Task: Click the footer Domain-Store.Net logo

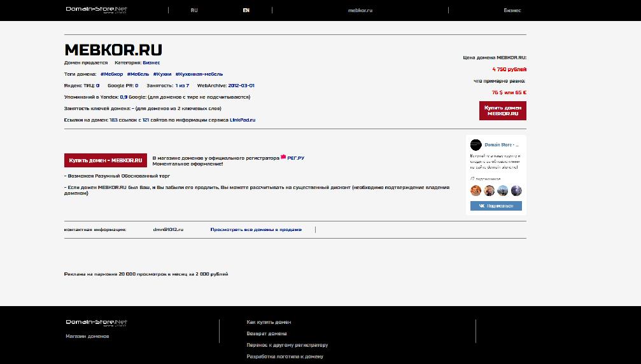Action: point(97,323)
